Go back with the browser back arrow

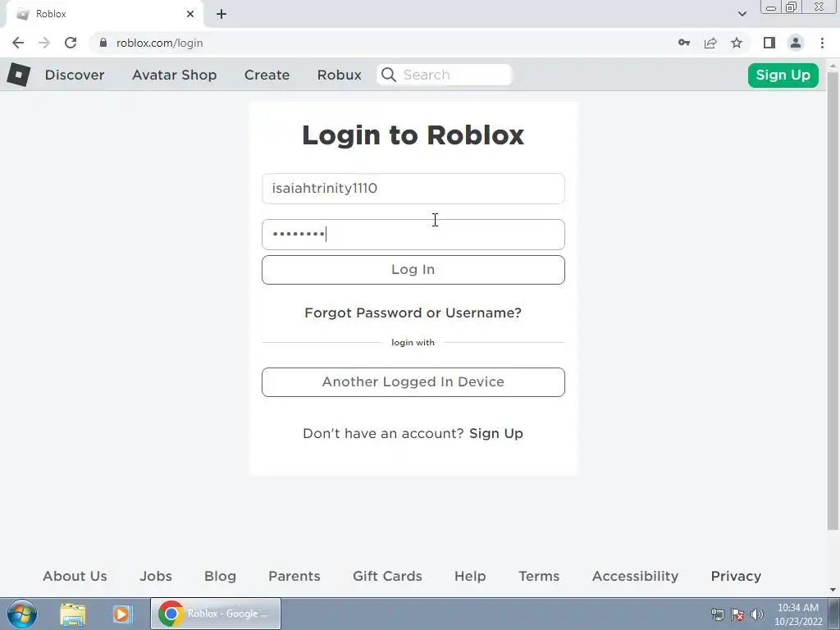point(18,43)
